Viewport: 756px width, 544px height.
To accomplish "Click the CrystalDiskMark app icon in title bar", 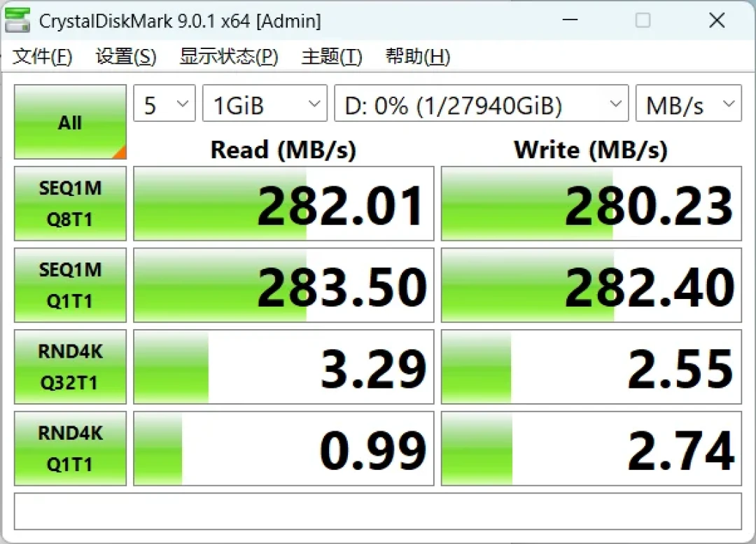I will [x=17, y=20].
